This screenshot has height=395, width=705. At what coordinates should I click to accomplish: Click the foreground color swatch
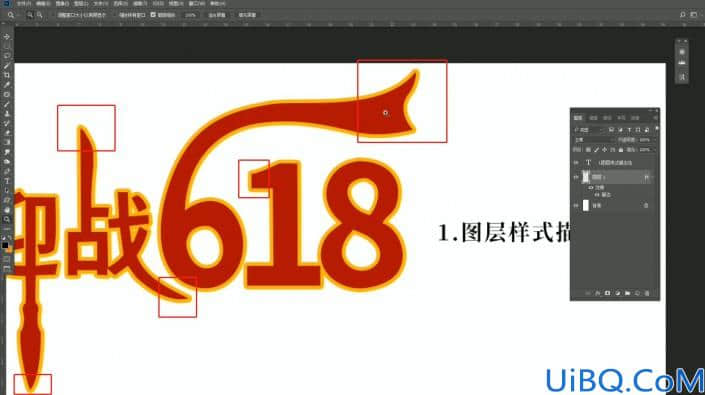[5, 245]
